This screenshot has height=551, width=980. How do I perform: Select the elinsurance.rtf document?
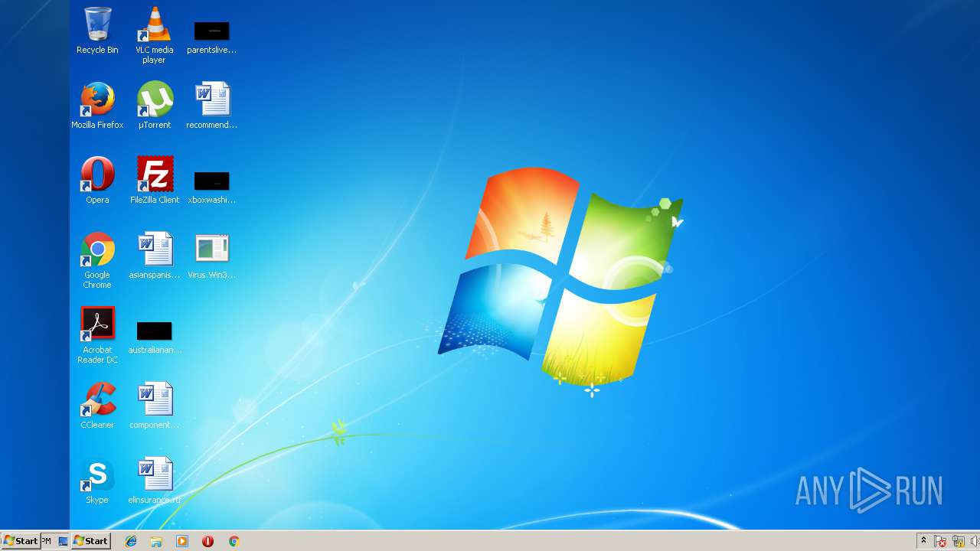[155, 481]
